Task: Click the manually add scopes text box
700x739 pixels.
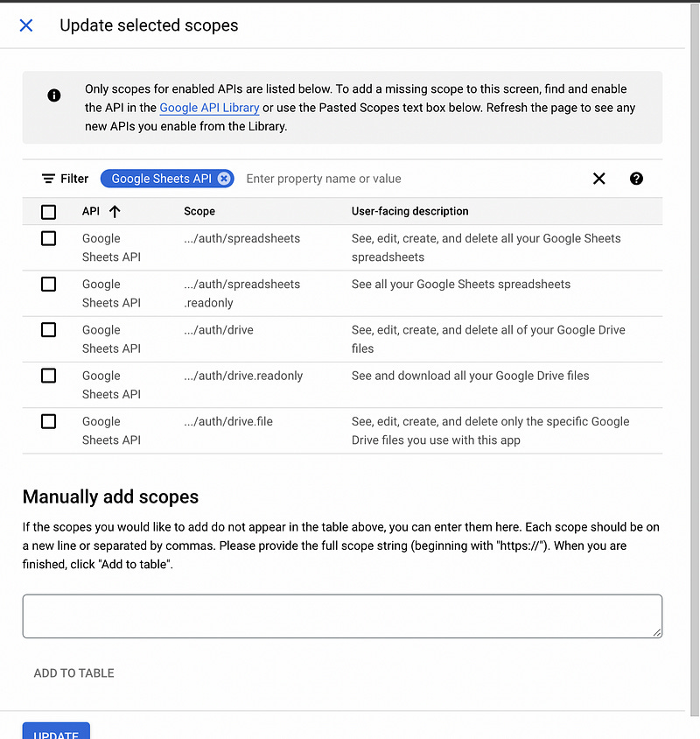Action: (x=341, y=616)
